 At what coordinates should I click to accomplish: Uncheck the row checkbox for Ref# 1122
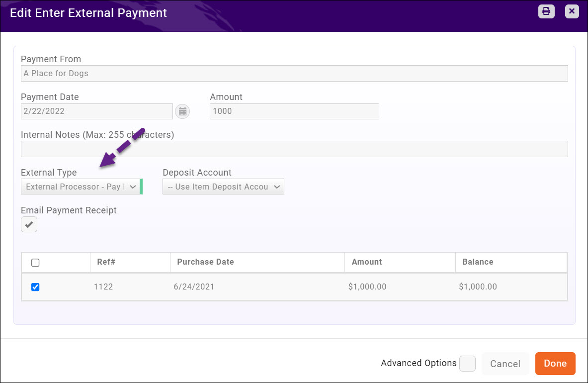[x=35, y=287]
